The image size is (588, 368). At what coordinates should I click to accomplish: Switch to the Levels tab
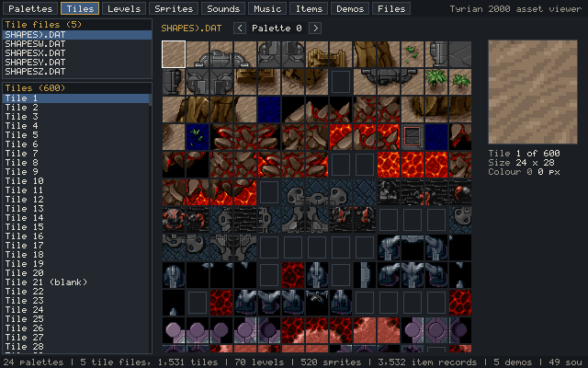click(x=124, y=8)
